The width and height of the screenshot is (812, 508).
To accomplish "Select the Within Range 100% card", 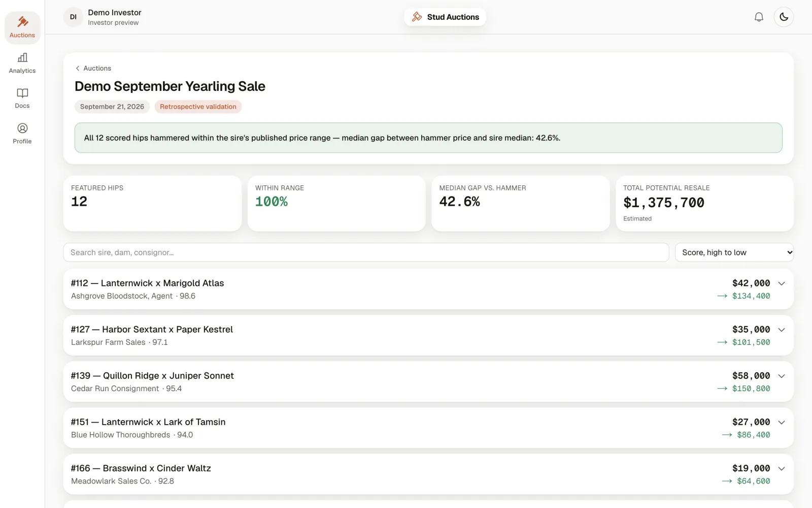I will [336, 203].
